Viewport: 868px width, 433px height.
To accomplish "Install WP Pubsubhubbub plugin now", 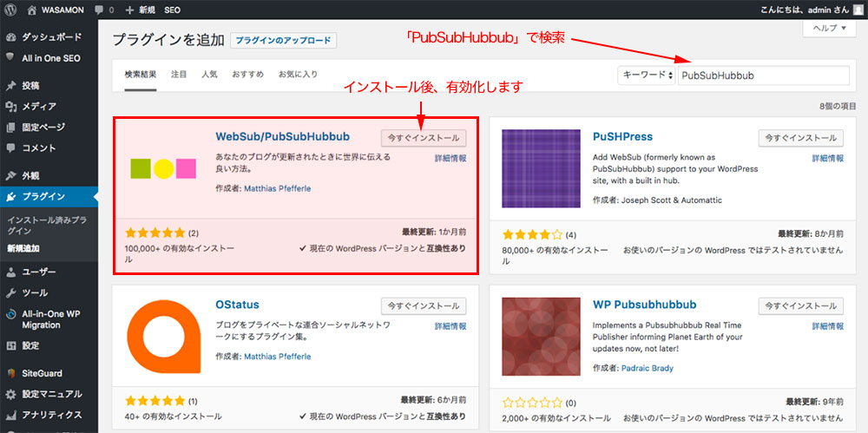I will point(801,305).
